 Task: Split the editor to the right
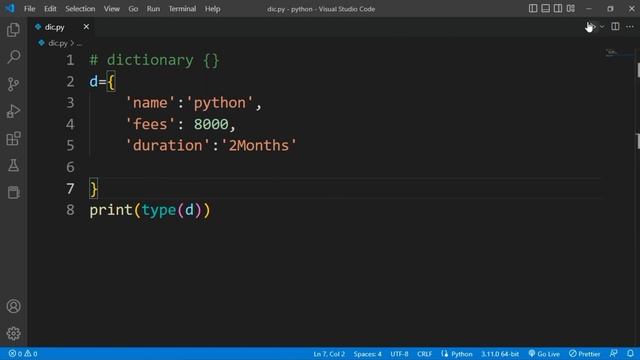pyautogui.click(x=615, y=27)
